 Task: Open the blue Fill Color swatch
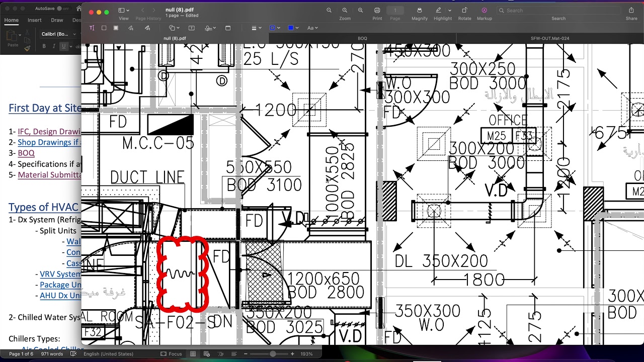pyautogui.click(x=293, y=28)
